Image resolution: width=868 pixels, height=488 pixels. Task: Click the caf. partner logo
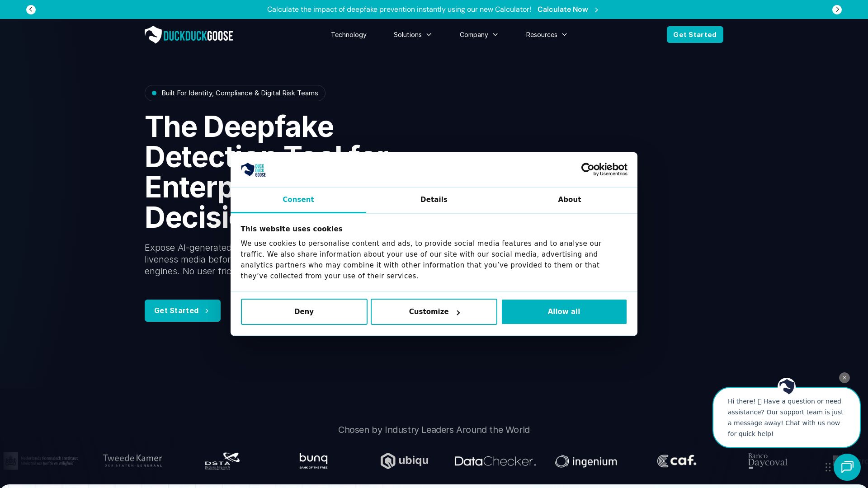pos(676,460)
